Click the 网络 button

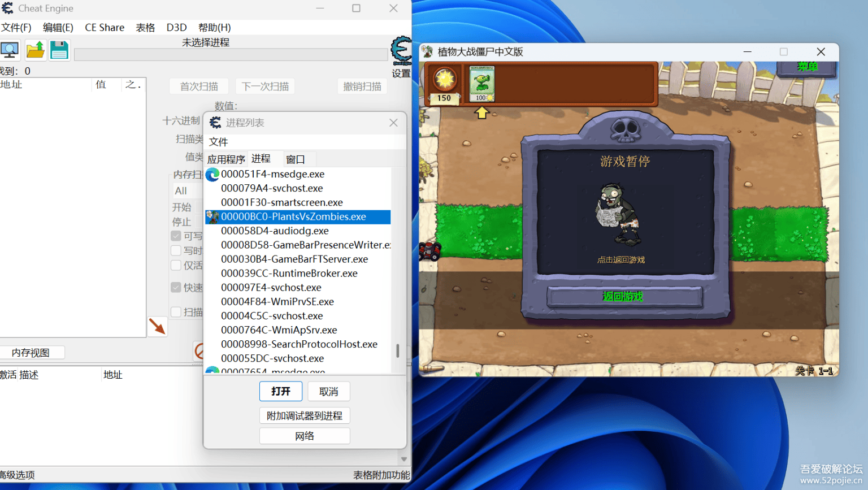[305, 436]
